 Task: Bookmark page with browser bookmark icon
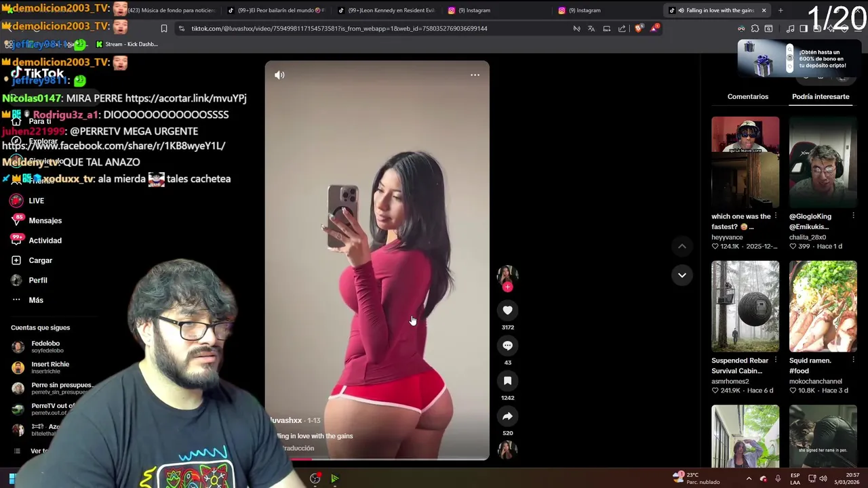pyautogui.click(x=163, y=28)
